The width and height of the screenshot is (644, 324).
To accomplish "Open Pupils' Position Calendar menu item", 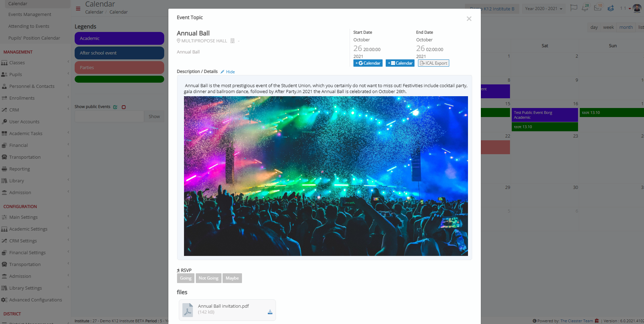I will 34,38.
